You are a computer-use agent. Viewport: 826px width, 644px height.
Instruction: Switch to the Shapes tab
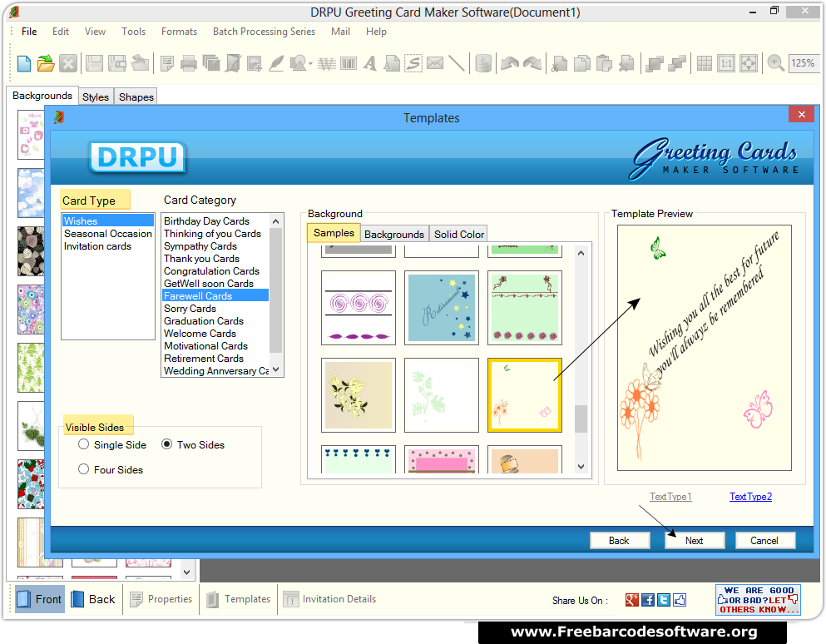click(x=136, y=97)
